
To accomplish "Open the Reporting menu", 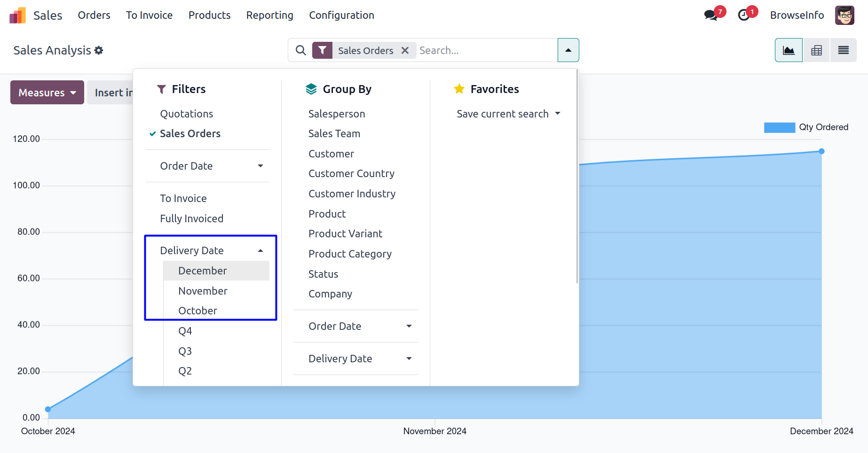I will 269,16.
